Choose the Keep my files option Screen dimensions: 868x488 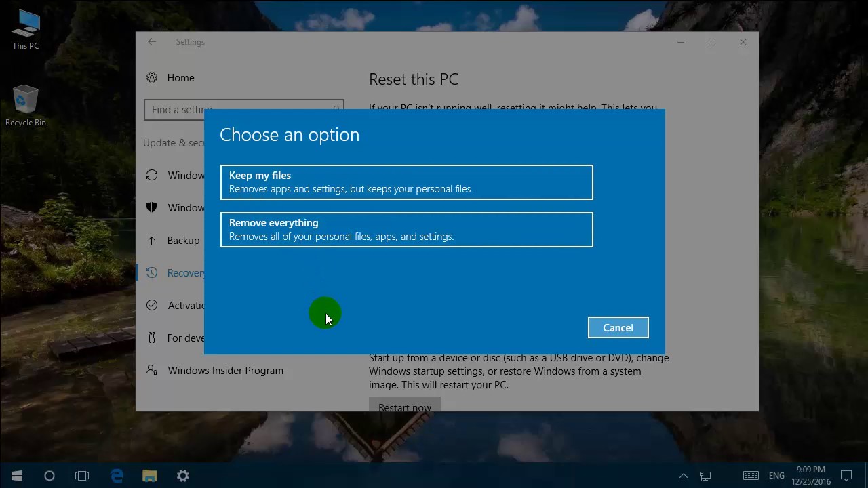tap(407, 182)
